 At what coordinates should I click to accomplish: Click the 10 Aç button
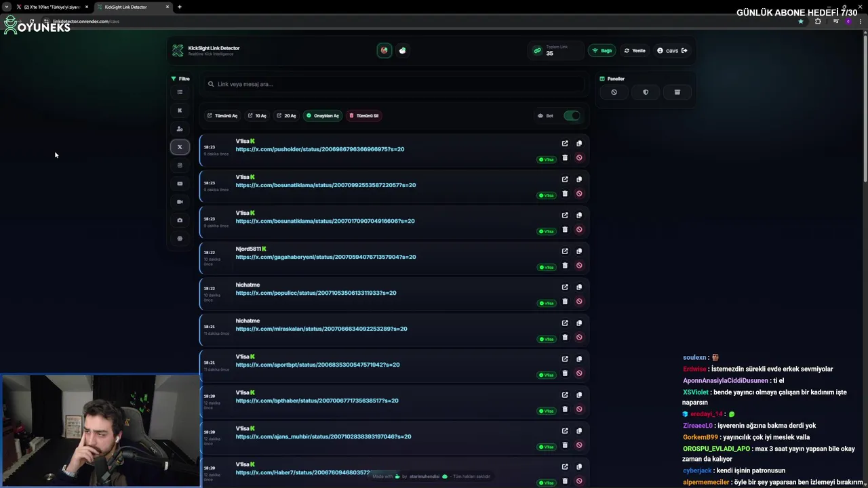(x=257, y=116)
